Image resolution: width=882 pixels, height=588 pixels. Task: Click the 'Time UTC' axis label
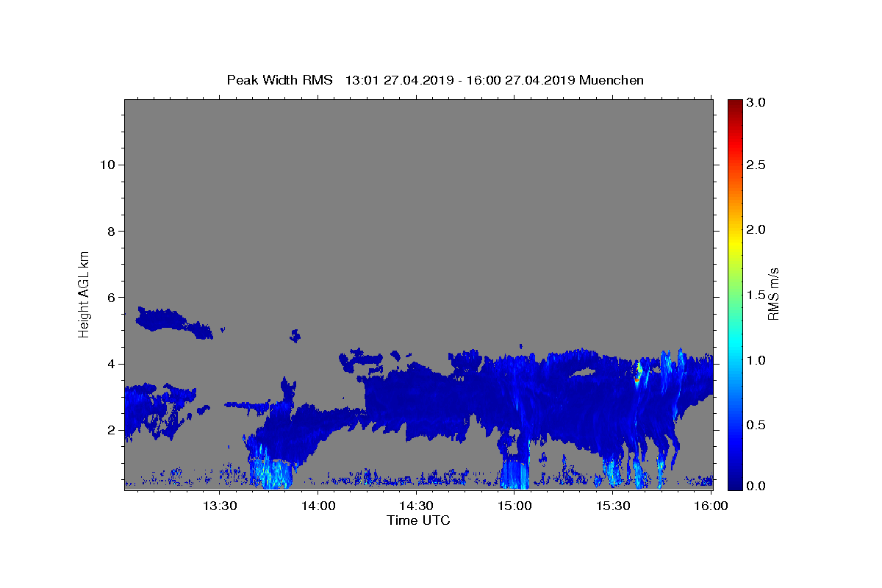click(418, 521)
